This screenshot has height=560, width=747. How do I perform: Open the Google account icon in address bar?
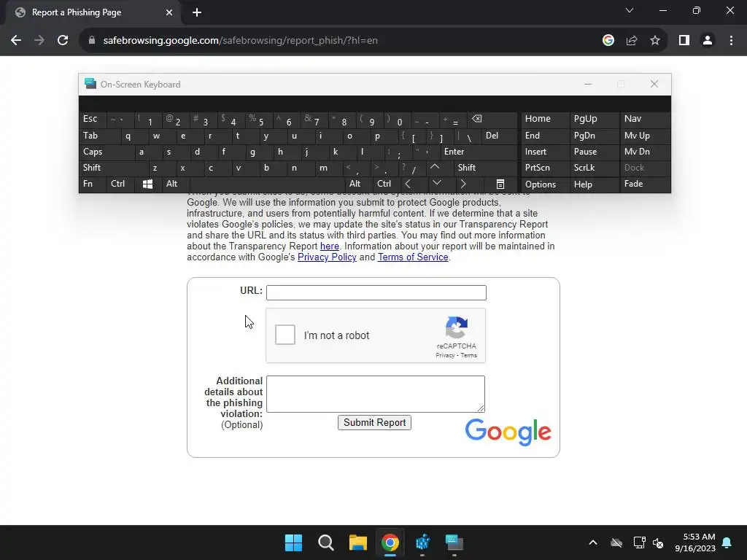(x=608, y=41)
